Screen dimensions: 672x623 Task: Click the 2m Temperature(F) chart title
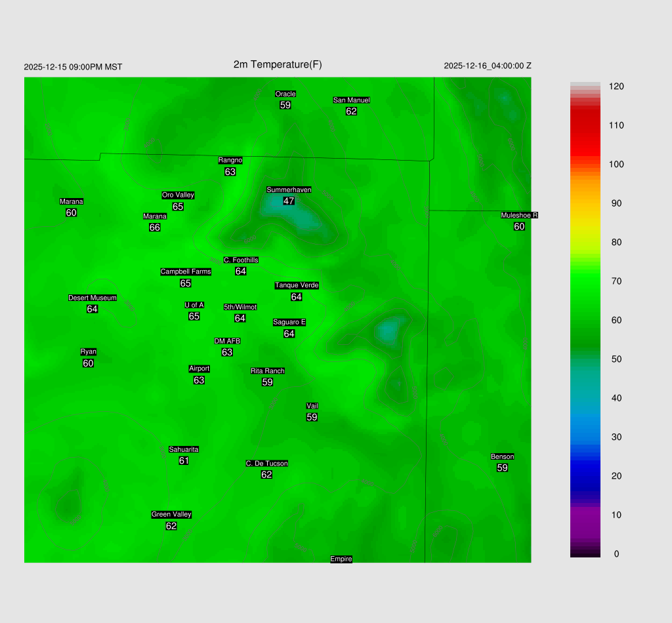[x=278, y=64]
